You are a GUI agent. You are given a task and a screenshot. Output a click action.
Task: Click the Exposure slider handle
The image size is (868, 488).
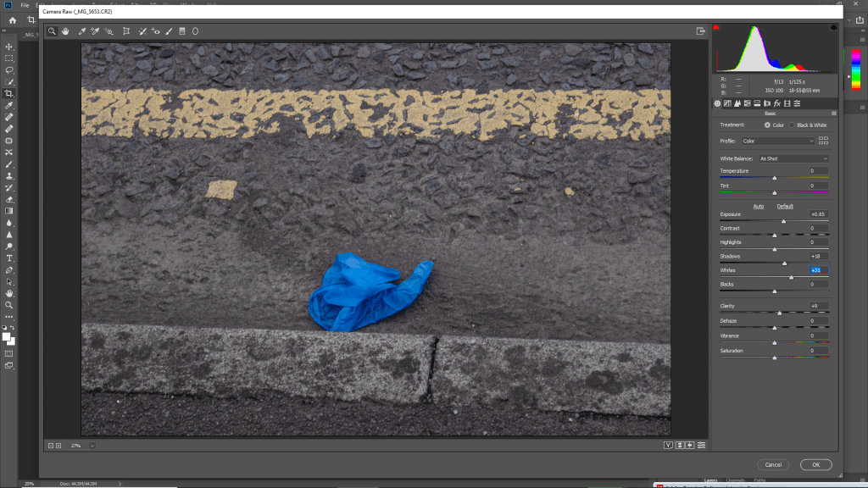(x=783, y=221)
